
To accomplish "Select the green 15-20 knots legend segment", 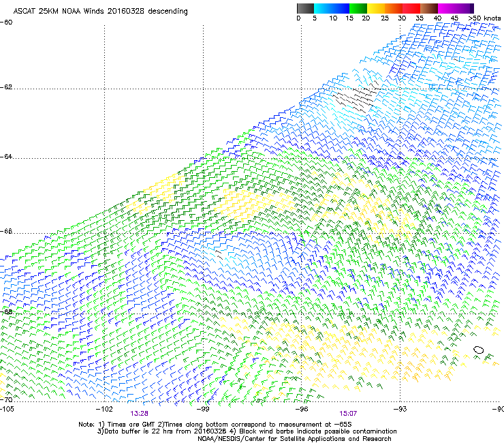I will (358, 8).
